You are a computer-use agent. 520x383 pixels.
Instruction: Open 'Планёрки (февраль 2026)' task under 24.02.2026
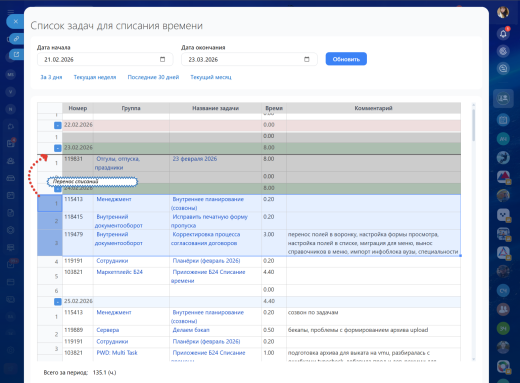tap(206, 260)
